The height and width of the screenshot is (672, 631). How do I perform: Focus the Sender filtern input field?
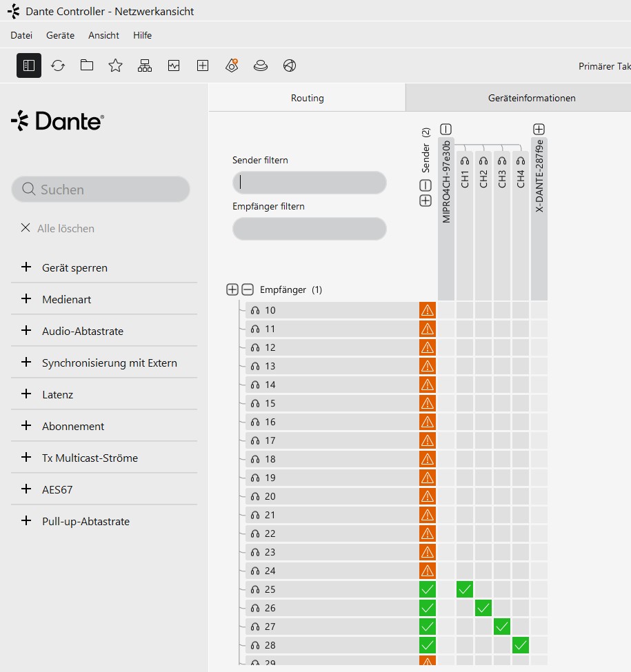coord(310,182)
